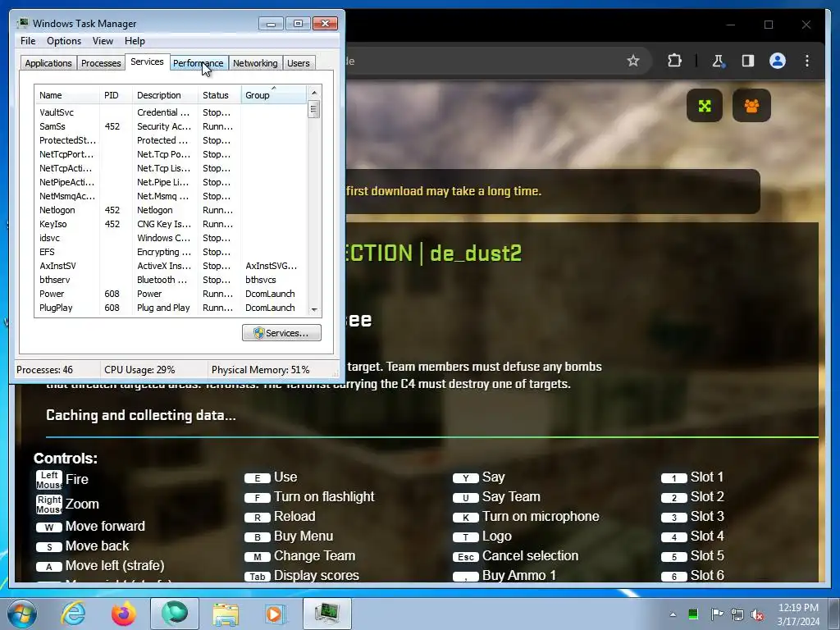Open the File menu in Task Manager
The width and height of the screenshot is (840, 630).
point(28,41)
